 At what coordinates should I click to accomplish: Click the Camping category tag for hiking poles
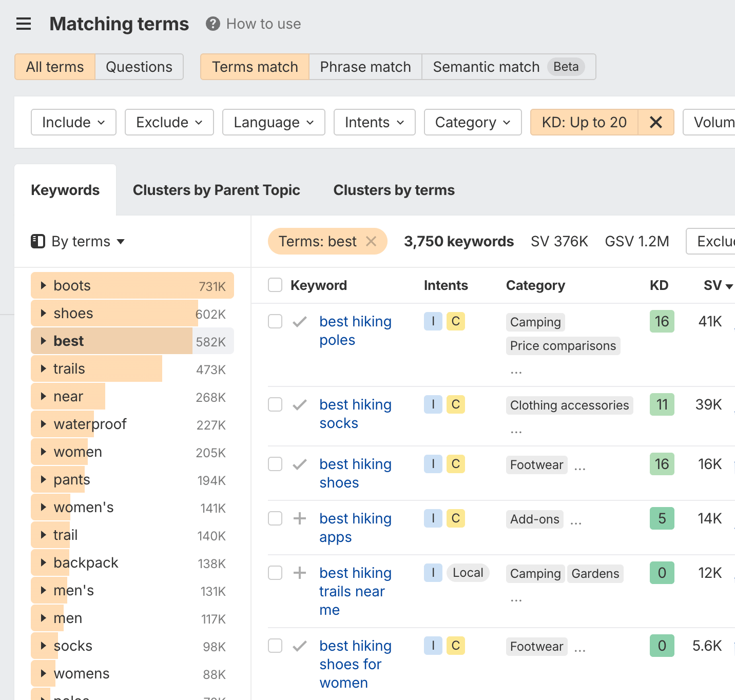click(535, 322)
